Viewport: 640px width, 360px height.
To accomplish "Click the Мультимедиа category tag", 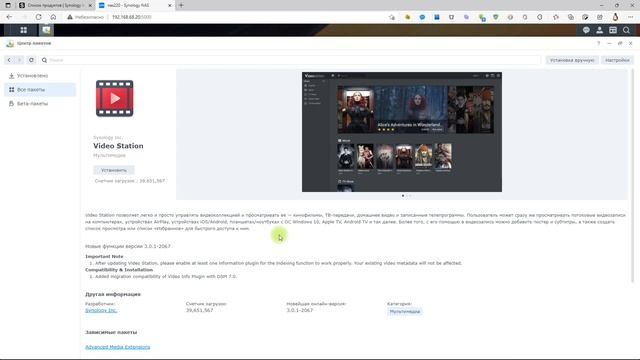I will (x=404, y=311).
